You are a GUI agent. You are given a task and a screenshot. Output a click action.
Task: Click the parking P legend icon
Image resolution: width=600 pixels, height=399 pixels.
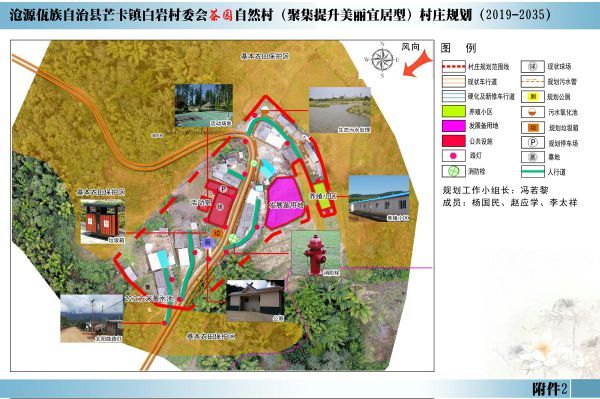532,143
